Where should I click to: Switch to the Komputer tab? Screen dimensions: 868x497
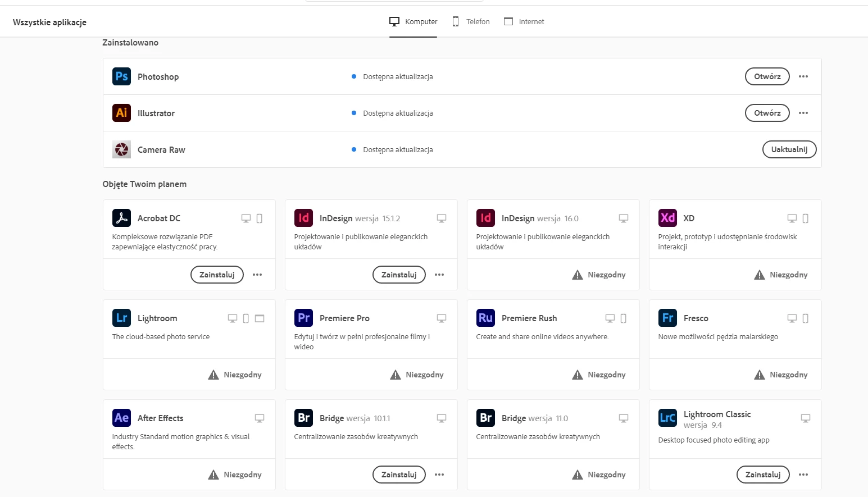tap(413, 22)
